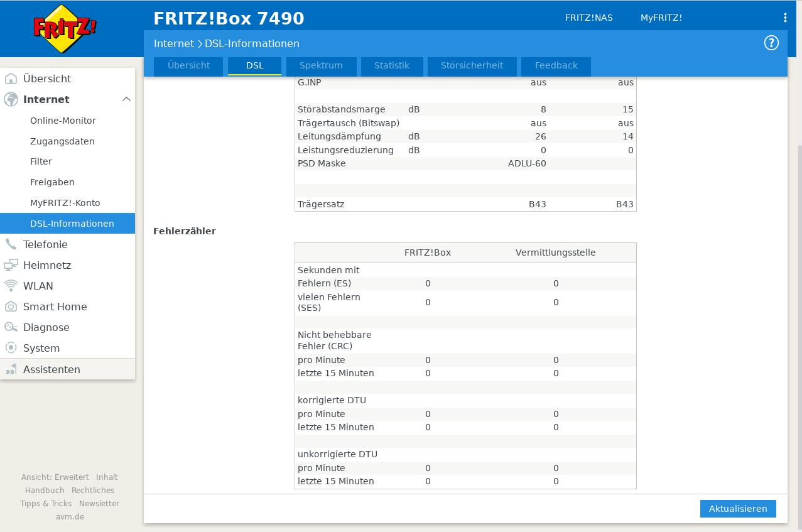Toggle the Ansicht: Erweitert view link
The width and height of the screenshot is (802, 532).
(x=55, y=477)
